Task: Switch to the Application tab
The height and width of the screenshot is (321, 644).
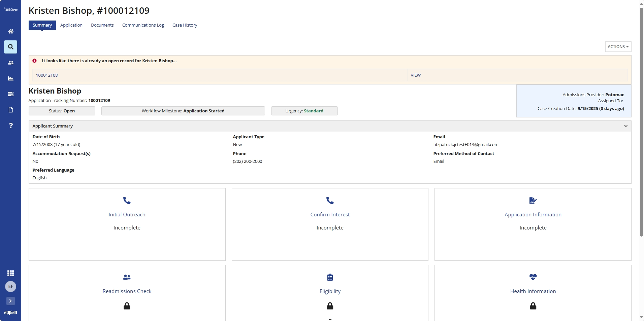Action: coord(71,25)
